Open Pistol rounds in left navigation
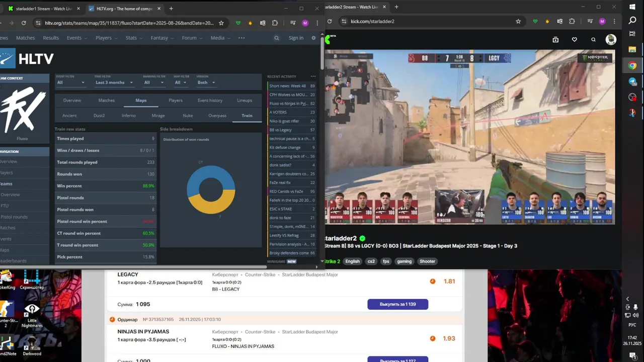Image resolution: width=644 pixels, height=362 pixels. [14, 217]
